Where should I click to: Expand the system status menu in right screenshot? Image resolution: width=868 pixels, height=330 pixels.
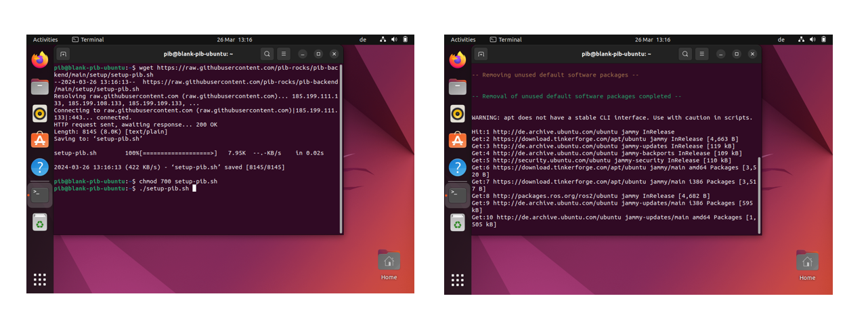[x=812, y=40]
